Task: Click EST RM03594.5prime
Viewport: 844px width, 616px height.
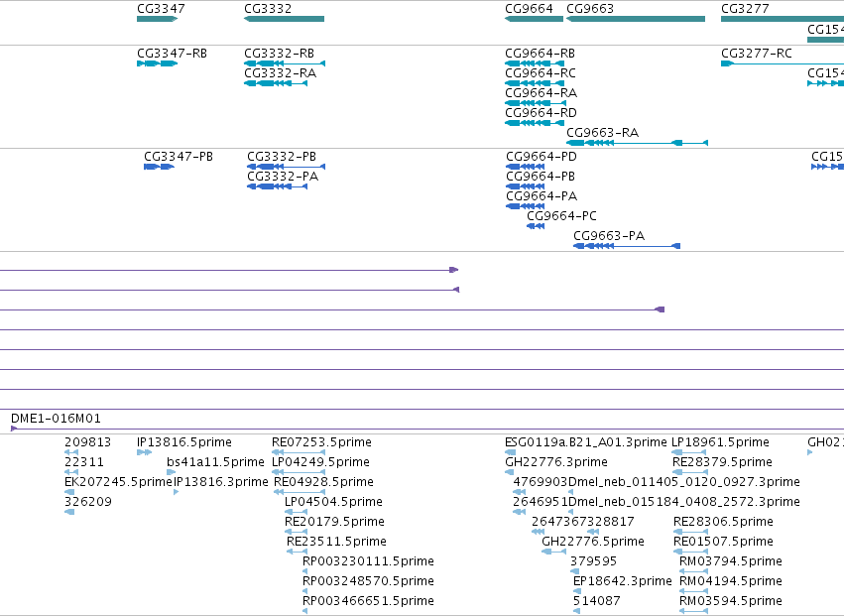Action: [694, 611]
